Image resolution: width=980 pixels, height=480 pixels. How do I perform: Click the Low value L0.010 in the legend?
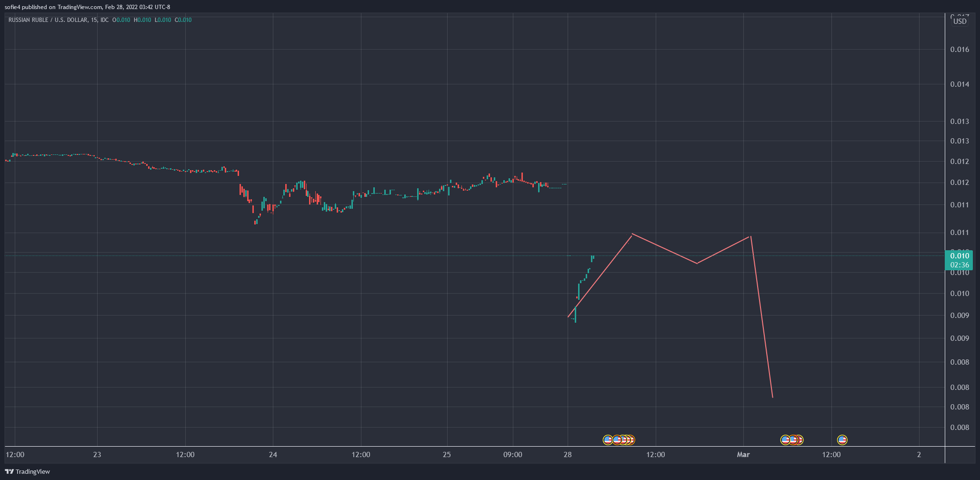(x=163, y=20)
